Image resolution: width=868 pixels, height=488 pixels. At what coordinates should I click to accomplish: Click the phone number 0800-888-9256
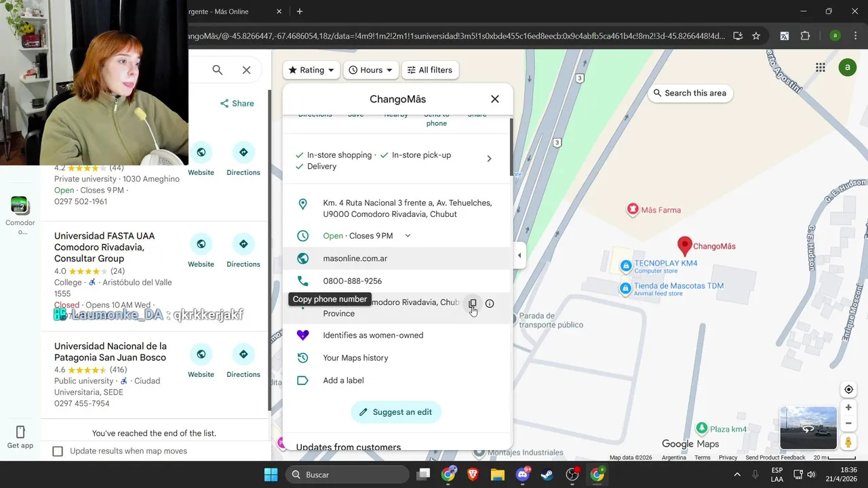tap(353, 281)
